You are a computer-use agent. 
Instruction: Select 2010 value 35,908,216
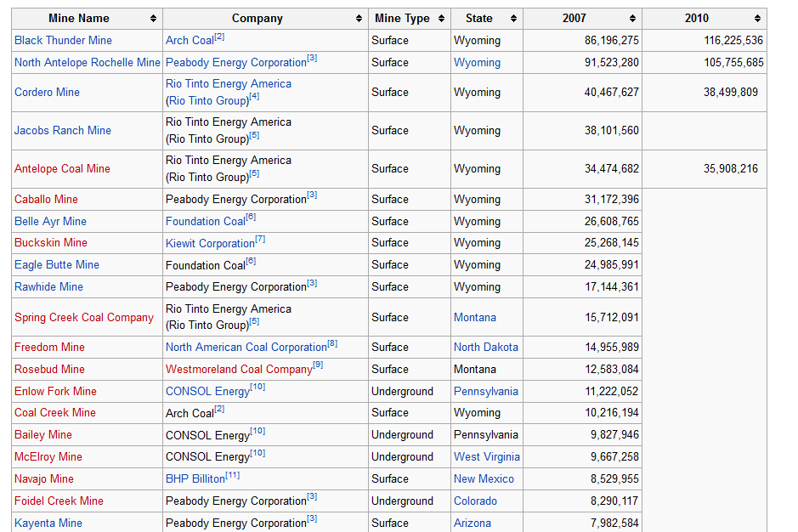coord(731,168)
